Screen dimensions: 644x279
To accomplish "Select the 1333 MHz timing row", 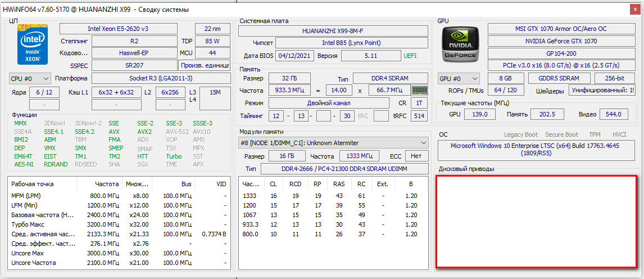I will [x=332, y=195].
